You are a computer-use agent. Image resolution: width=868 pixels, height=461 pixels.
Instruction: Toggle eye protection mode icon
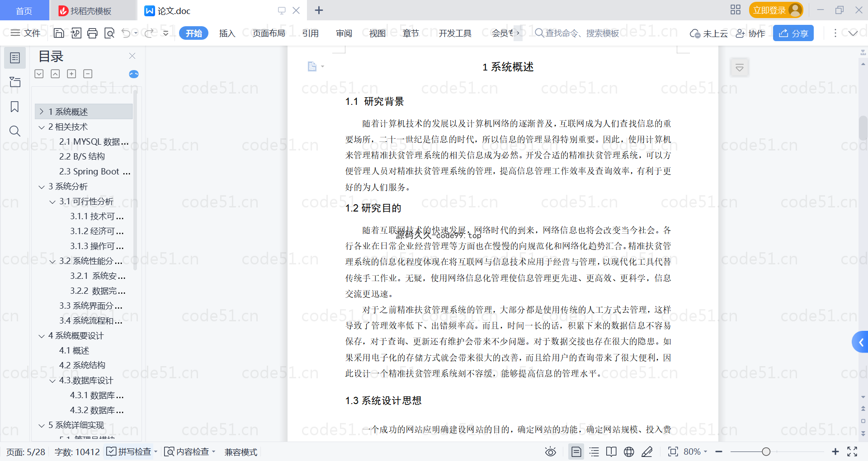550,452
